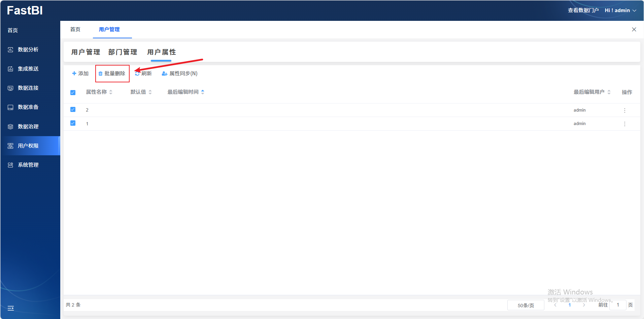Image resolution: width=644 pixels, height=319 pixels.
Task: Click the admin cell in row 2
Action: click(580, 110)
